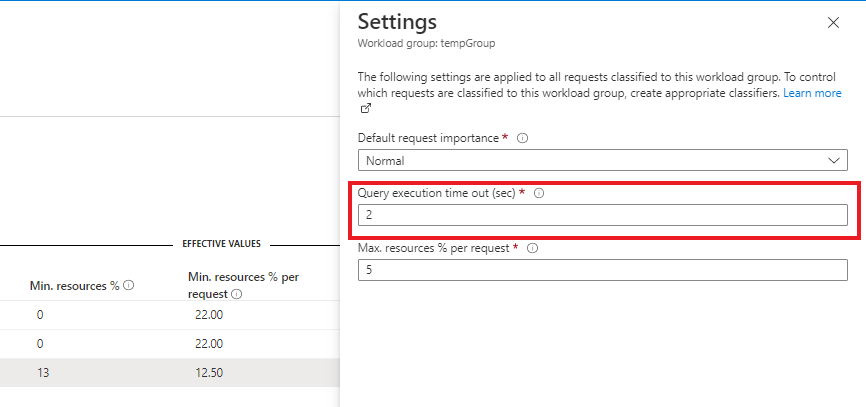
Task: Click the Min. resources % column header
Action: (x=73, y=286)
